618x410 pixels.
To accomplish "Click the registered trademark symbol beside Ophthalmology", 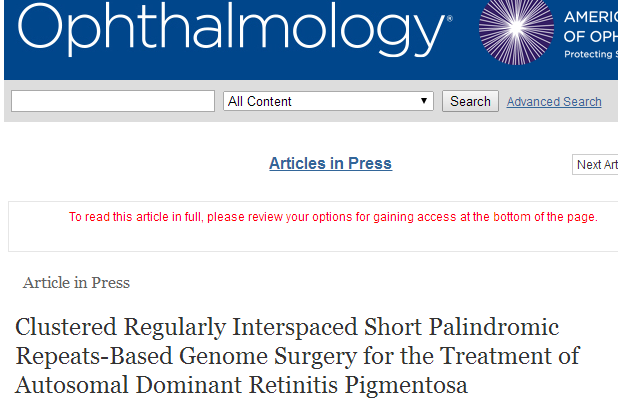I will (449, 18).
